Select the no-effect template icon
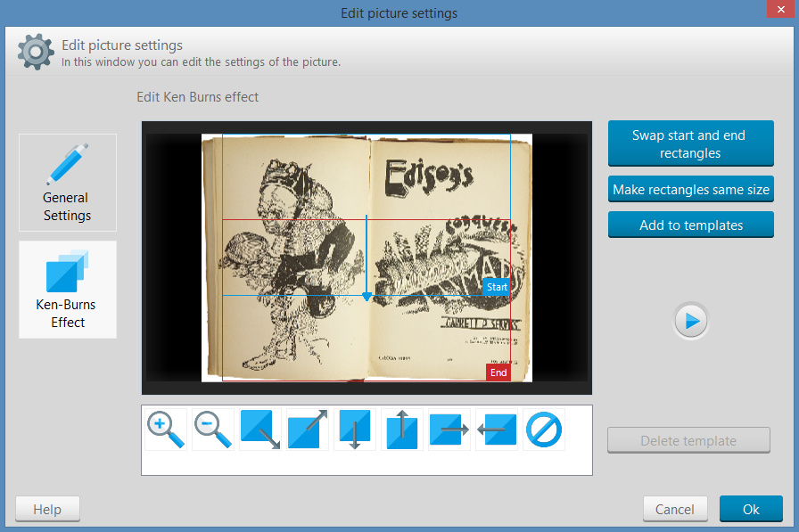799x532 pixels. [544, 430]
